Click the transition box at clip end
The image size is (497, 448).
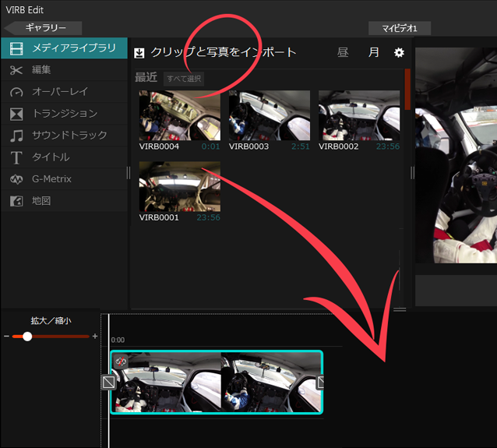(320, 383)
